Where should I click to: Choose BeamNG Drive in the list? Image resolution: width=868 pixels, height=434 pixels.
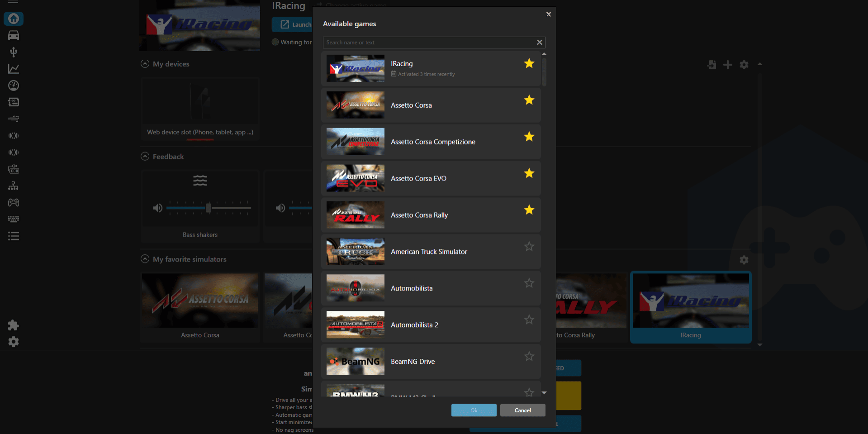coord(431,361)
